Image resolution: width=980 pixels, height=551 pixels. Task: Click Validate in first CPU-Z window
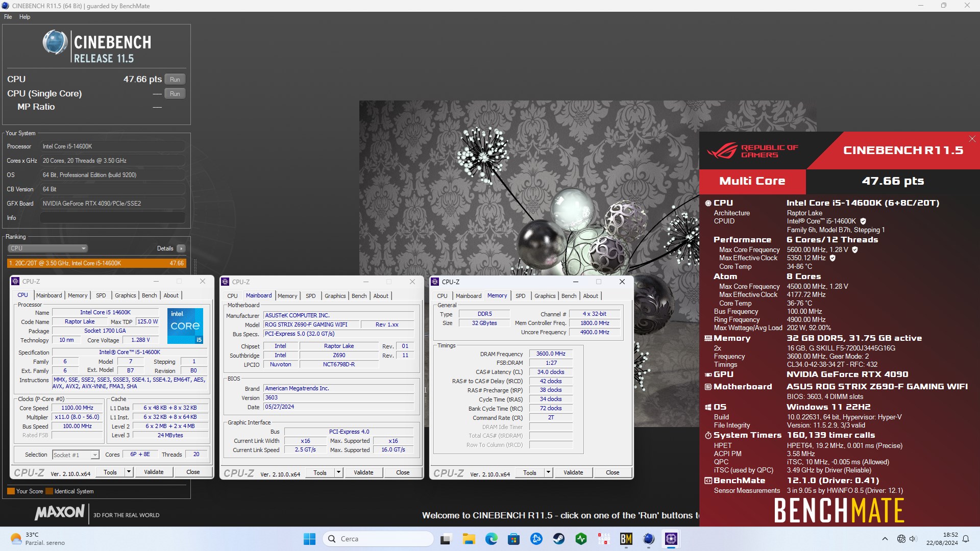154,472
